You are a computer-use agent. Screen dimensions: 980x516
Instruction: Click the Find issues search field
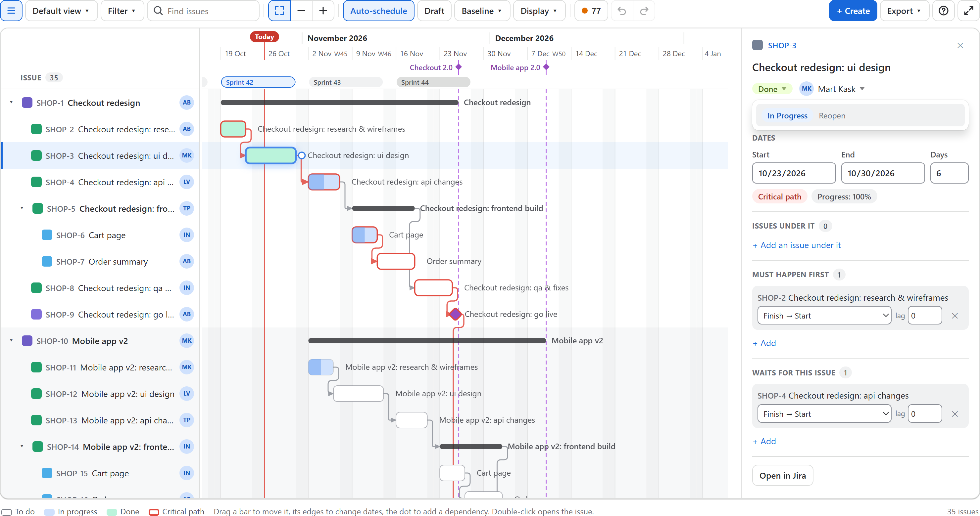click(x=203, y=11)
